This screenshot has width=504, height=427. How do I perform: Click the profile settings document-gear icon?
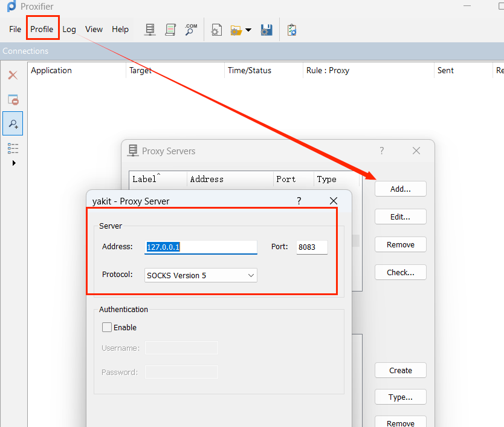click(x=216, y=30)
